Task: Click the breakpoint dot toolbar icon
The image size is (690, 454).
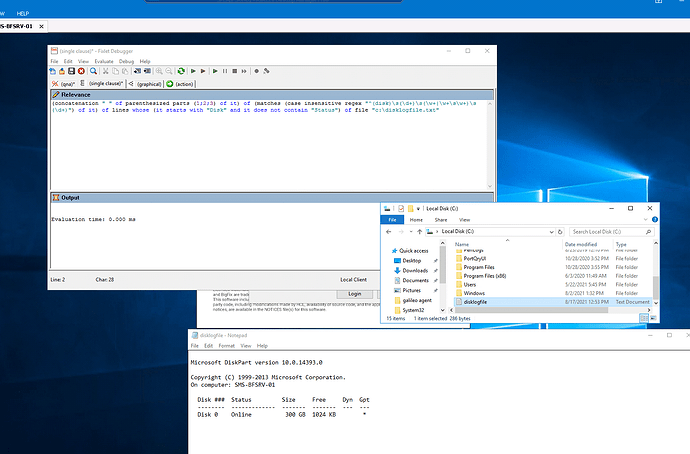Action: tap(257, 71)
